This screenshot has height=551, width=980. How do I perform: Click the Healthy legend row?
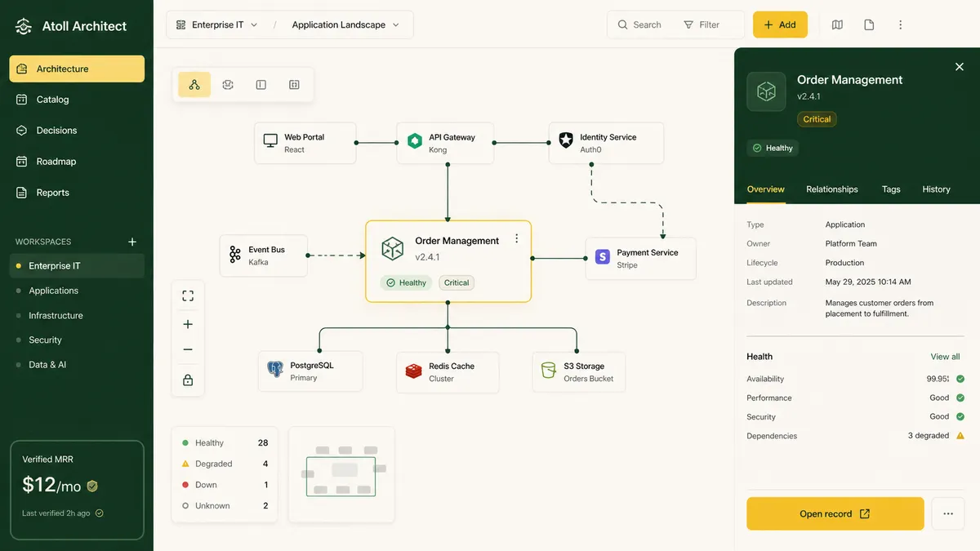pyautogui.click(x=225, y=442)
